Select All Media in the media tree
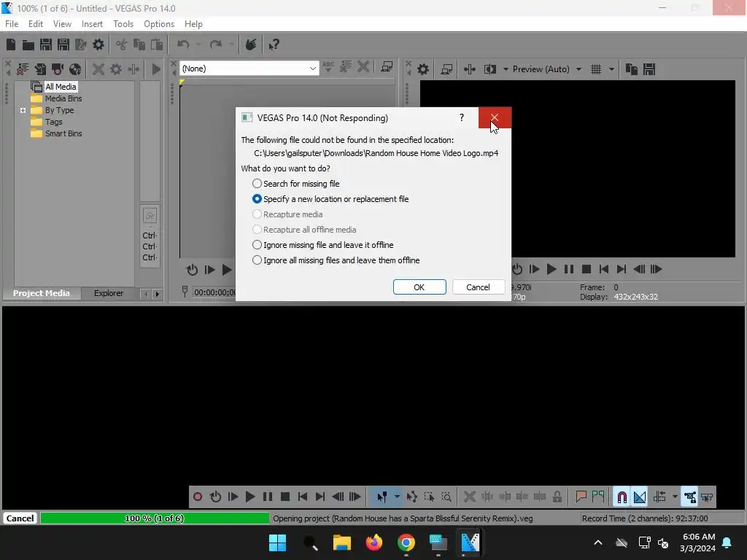 (x=61, y=87)
